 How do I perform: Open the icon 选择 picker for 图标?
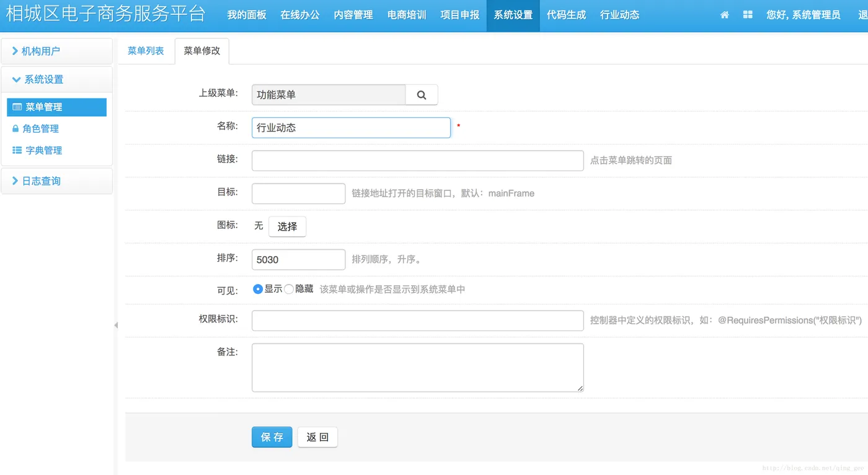pyautogui.click(x=287, y=226)
